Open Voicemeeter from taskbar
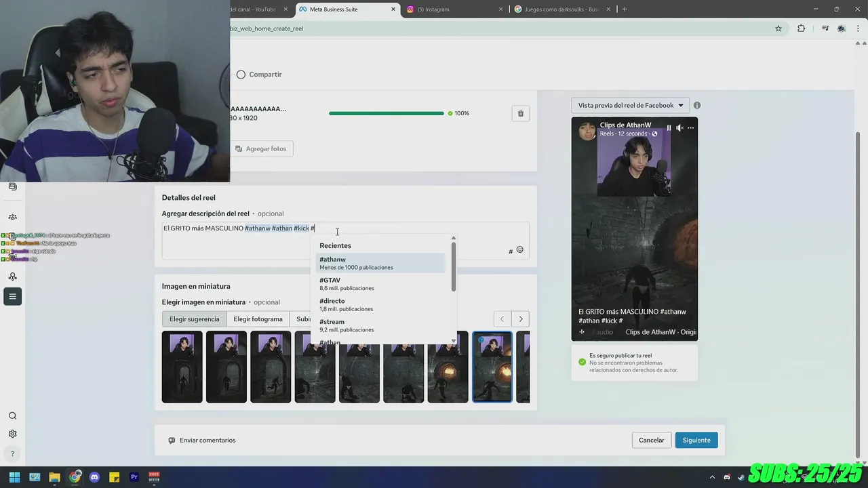 [154, 477]
